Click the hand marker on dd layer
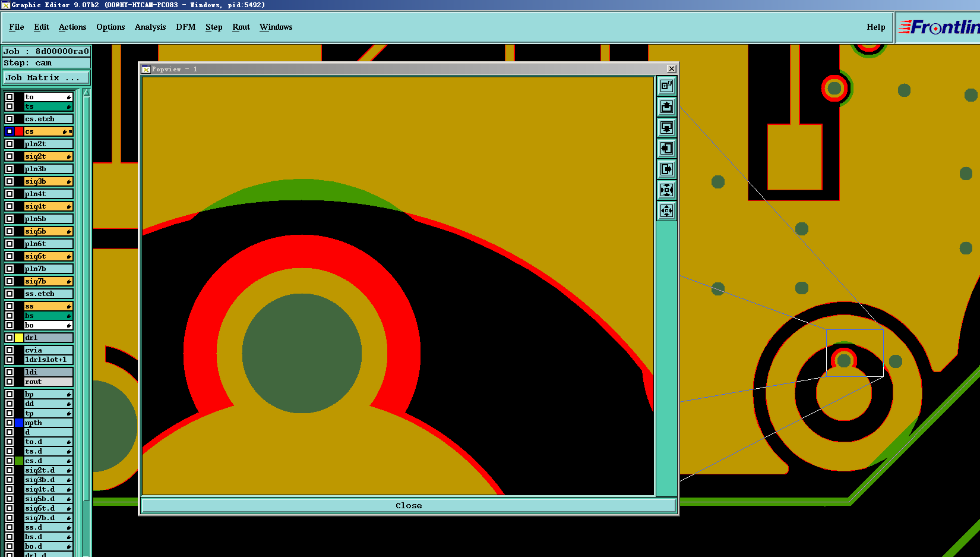 69,404
